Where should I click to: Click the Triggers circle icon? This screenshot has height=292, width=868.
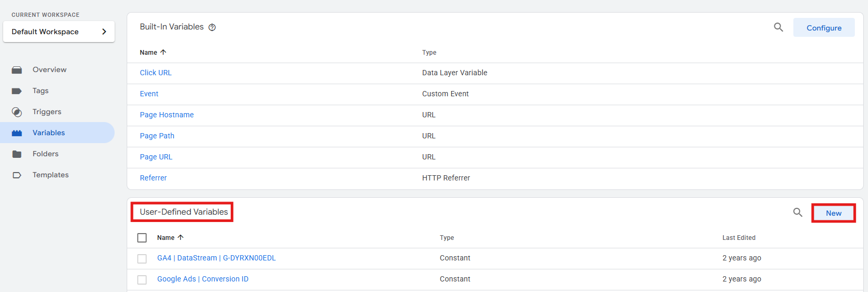point(17,112)
